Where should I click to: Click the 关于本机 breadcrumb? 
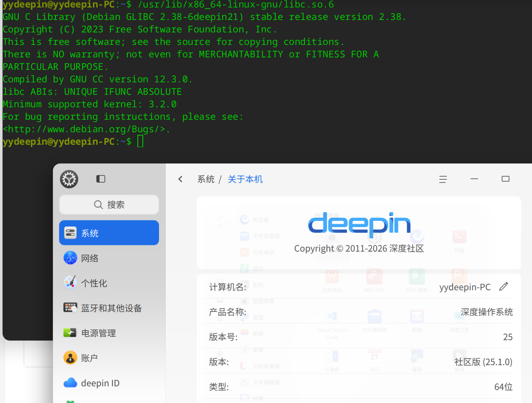[245, 179]
